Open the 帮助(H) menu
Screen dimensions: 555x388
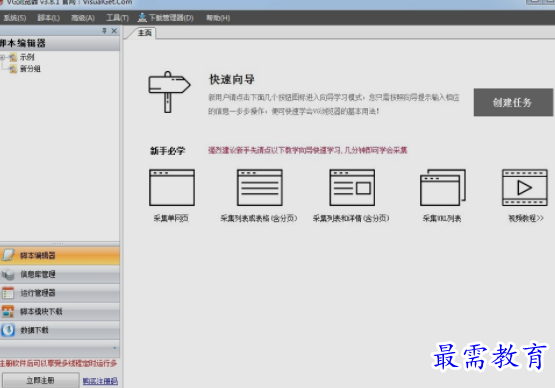(218, 18)
